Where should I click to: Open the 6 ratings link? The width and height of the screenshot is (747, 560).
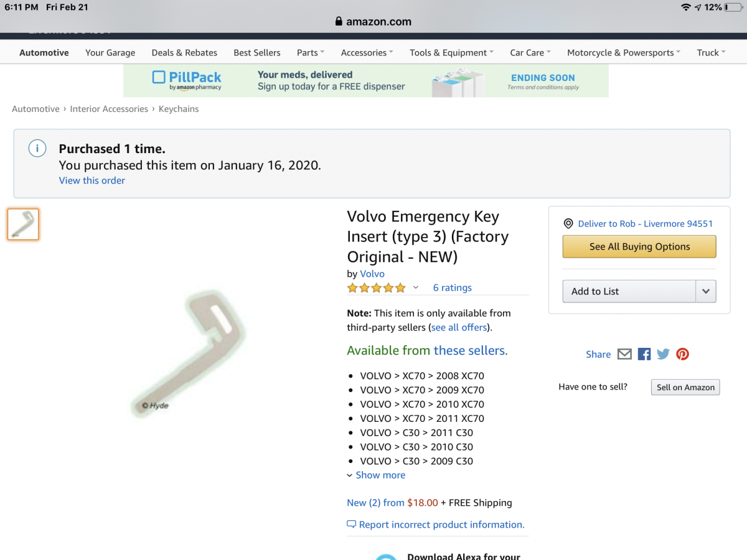point(453,287)
